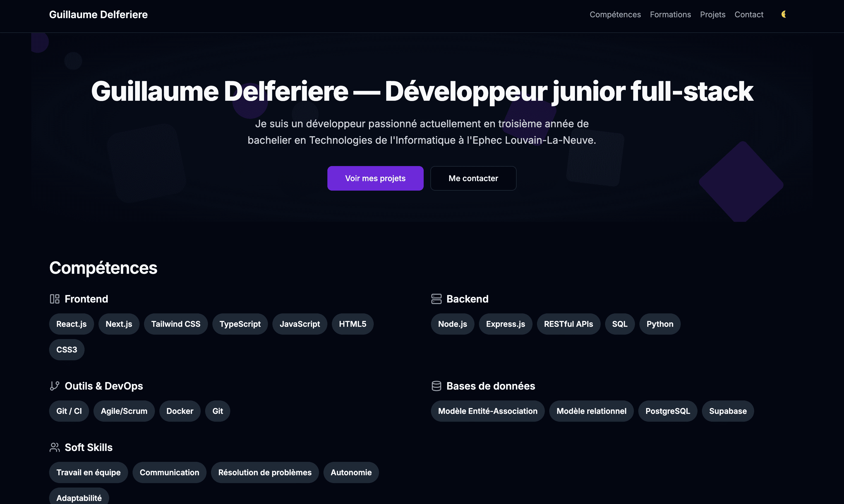This screenshot has width=844, height=504.
Task: Open the Formations navigation link
Action: click(x=670, y=14)
